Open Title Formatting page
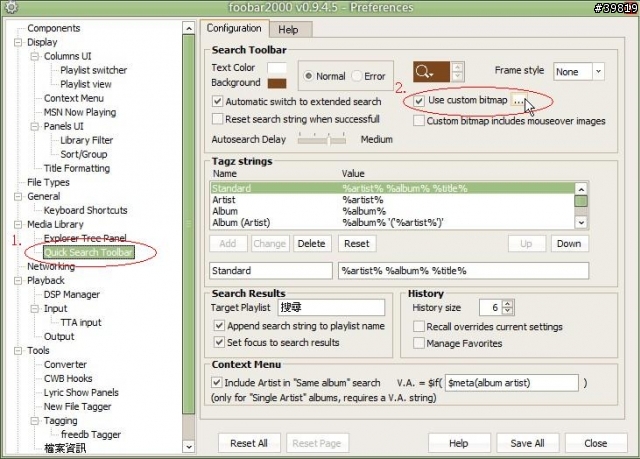Viewport: 640px width, 459px height. 77,168
